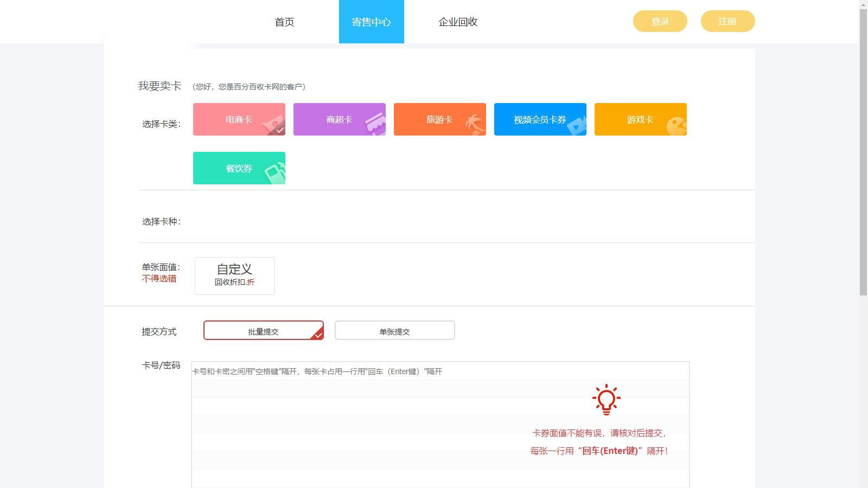Click the Pac-Man icon on 游戏卡
The image size is (868, 488).
(676, 126)
